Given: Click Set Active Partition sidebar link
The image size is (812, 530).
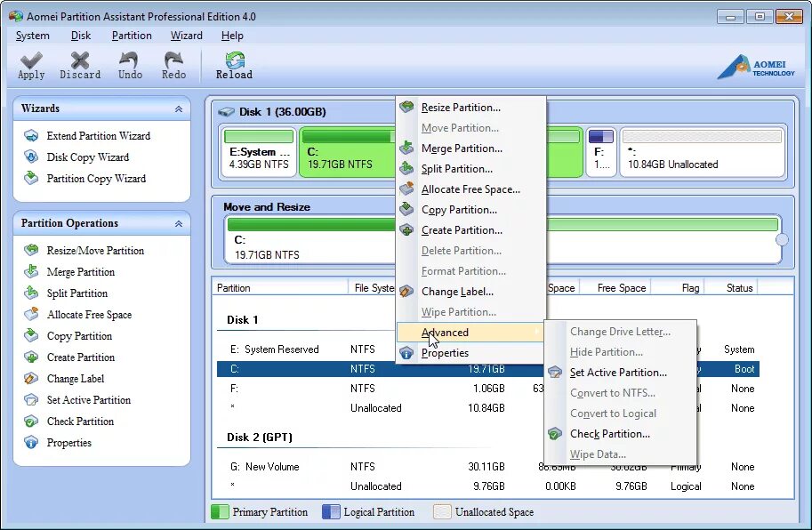Looking at the screenshot, I should (x=89, y=400).
